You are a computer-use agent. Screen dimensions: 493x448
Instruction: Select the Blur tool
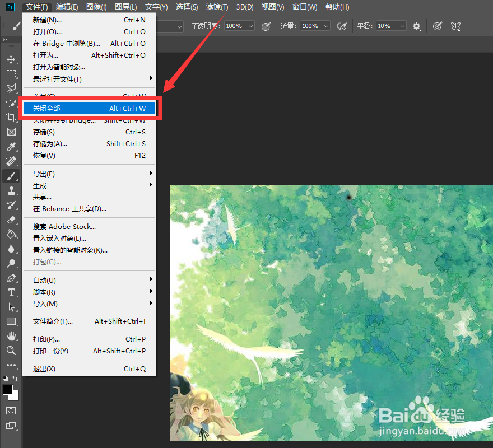[11, 249]
